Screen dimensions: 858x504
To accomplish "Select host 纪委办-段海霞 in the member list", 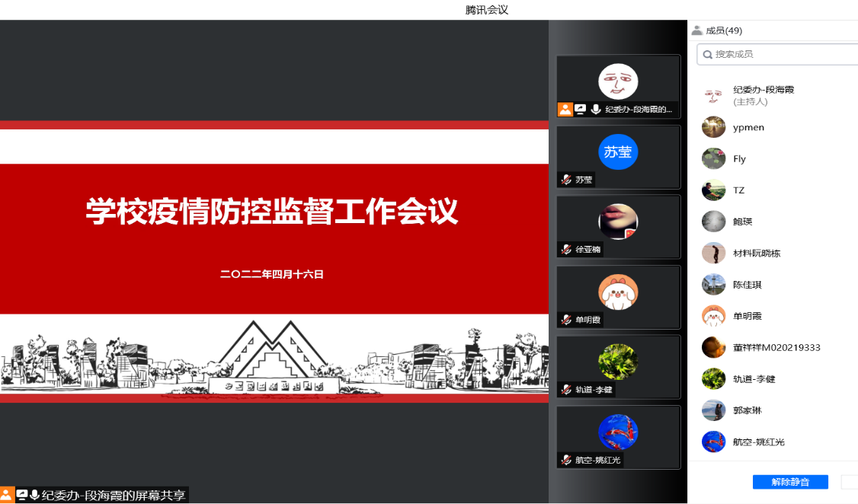I will click(x=763, y=95).
